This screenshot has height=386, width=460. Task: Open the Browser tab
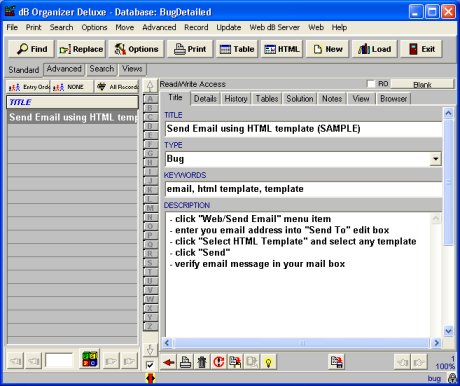393,99
